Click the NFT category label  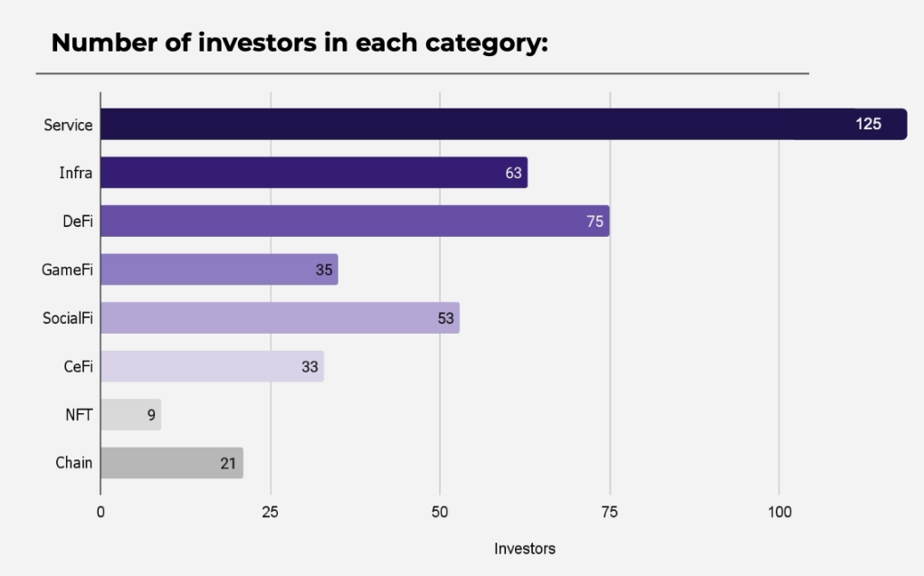click(79, 415)
